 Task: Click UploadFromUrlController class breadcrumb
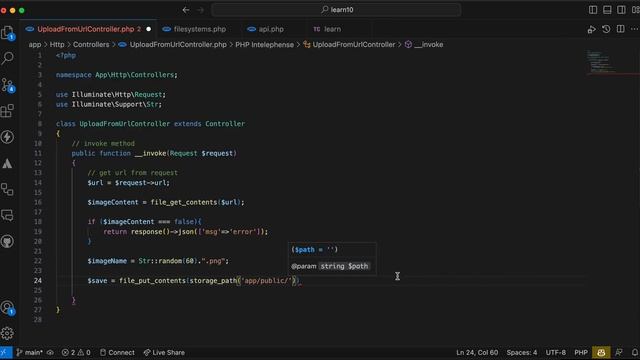353,44
